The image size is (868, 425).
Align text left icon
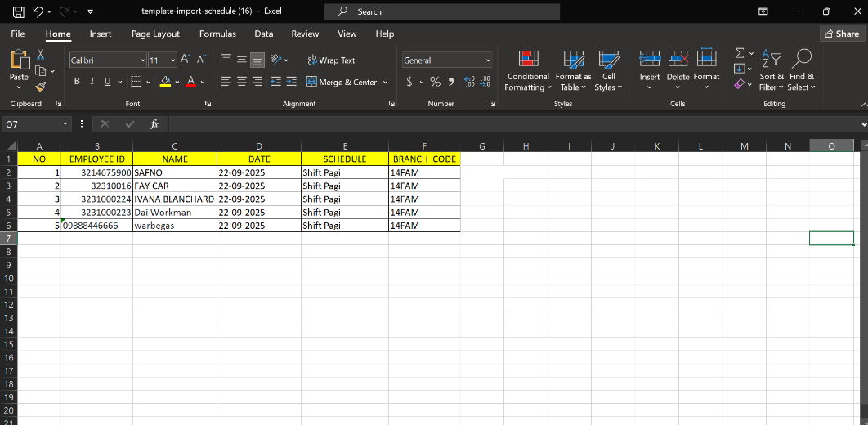[x=226, y=82]
